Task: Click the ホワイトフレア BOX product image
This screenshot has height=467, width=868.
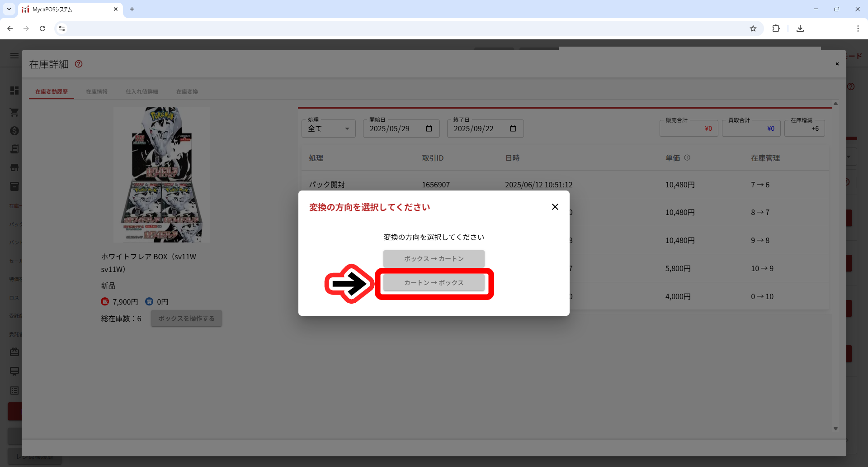Action: [x=161, y=175]
